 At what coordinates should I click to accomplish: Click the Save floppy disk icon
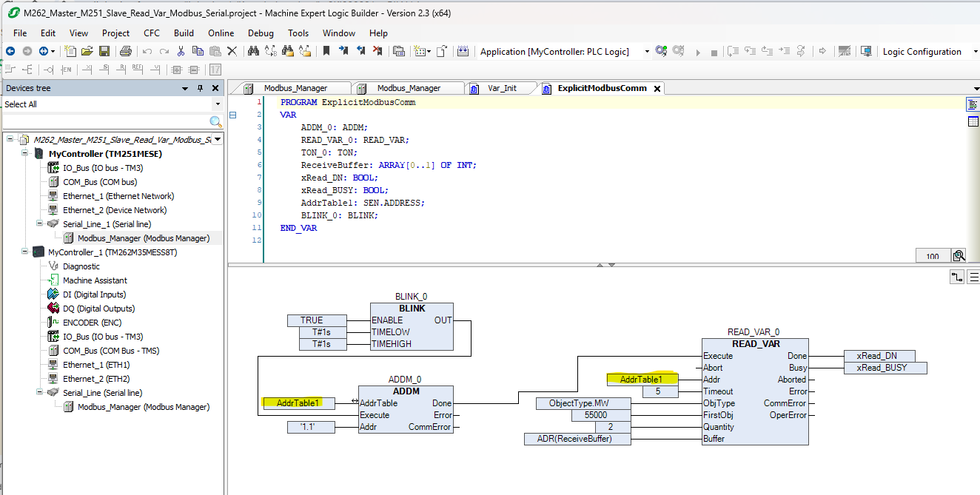click(104, 51)
